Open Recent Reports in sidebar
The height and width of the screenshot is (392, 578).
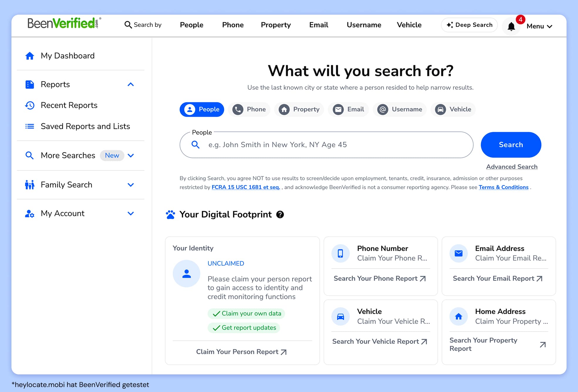[69, 105]
